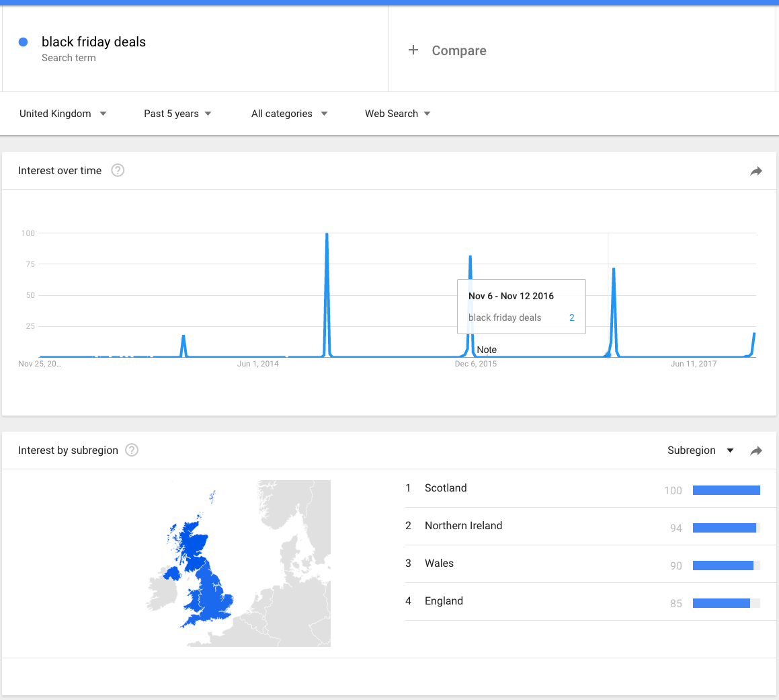Edit the black friday deals search term

(93, 42)
